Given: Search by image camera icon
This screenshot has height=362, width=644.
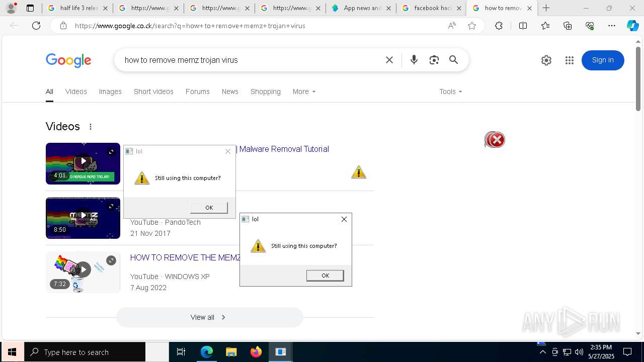Looking at the screenshot, I should (434, 60).
